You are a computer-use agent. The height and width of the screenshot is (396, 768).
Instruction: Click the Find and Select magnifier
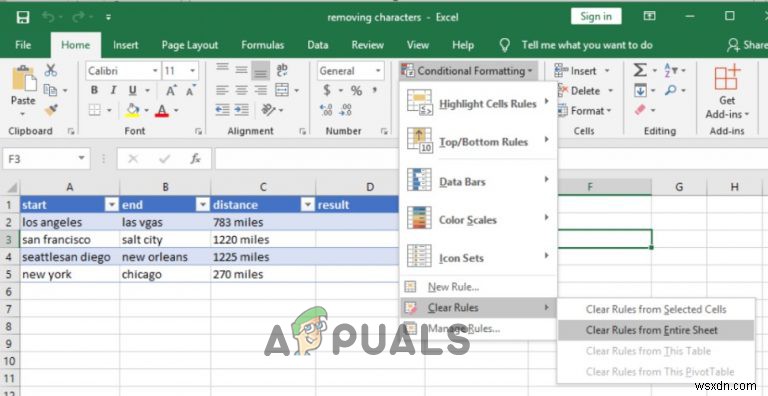tap(671, 90)
